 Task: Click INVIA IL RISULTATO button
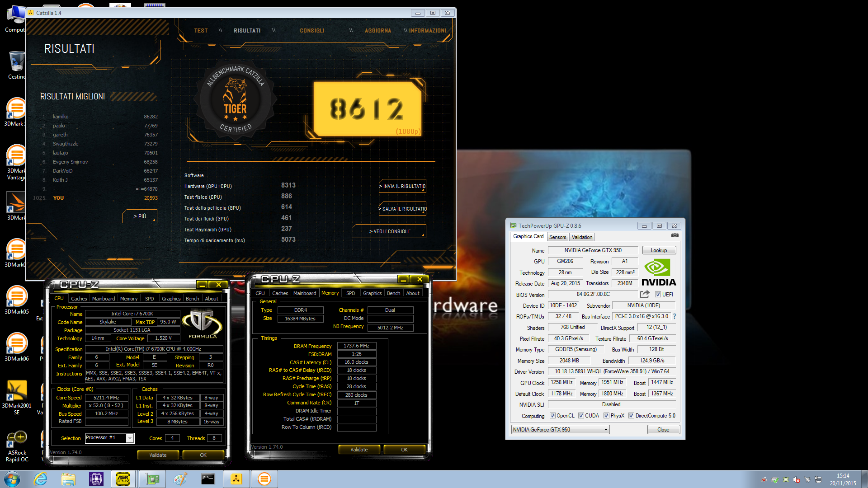pos(402,186)
